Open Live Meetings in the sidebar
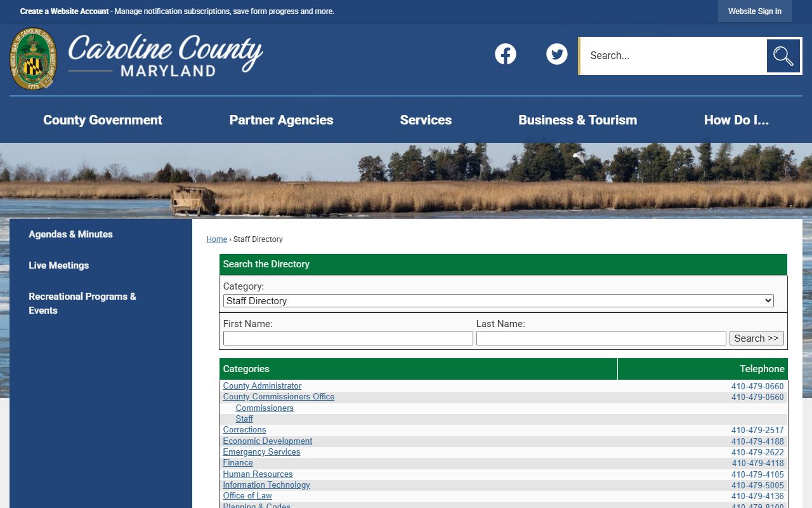The image size is (812, 508). (58, 265)
